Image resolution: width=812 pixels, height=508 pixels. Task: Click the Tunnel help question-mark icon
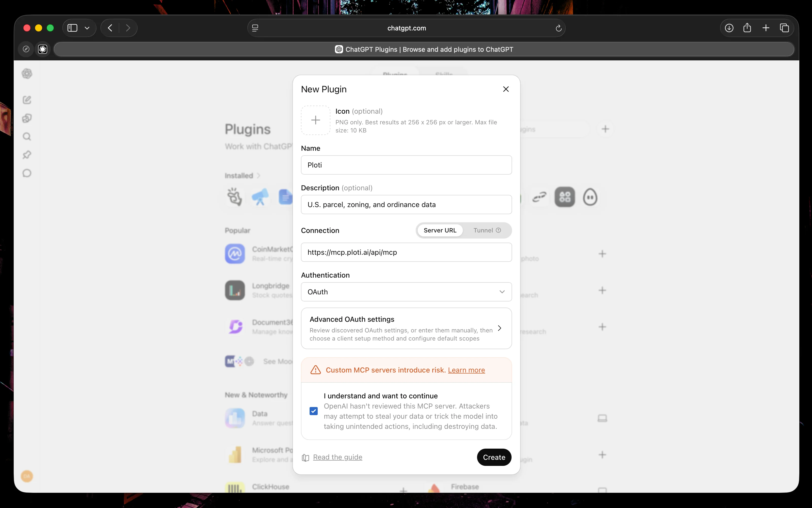[x=498, y=230]
